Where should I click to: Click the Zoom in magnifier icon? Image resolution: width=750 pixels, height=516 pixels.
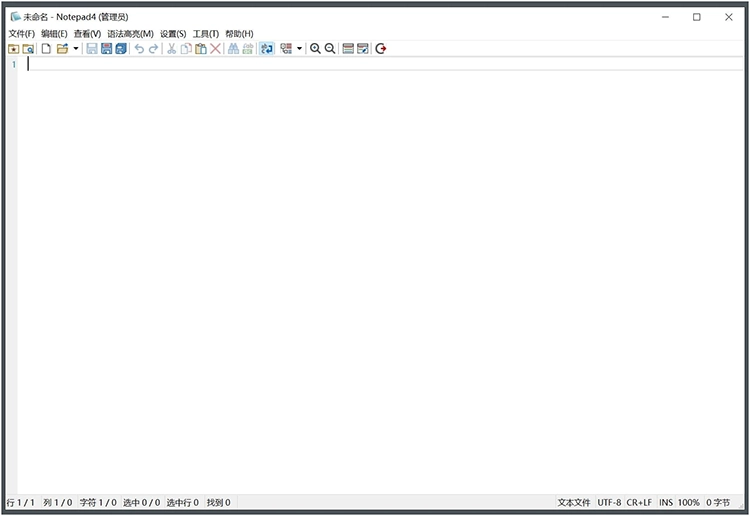pyautogui.click(x=315, y=48)
